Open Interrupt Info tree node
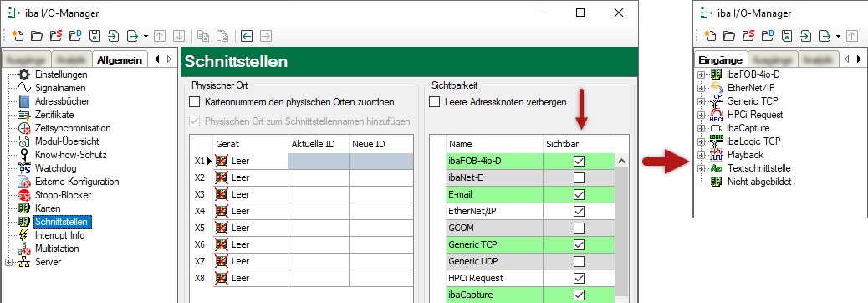The image size is (868, 303). 59,235
